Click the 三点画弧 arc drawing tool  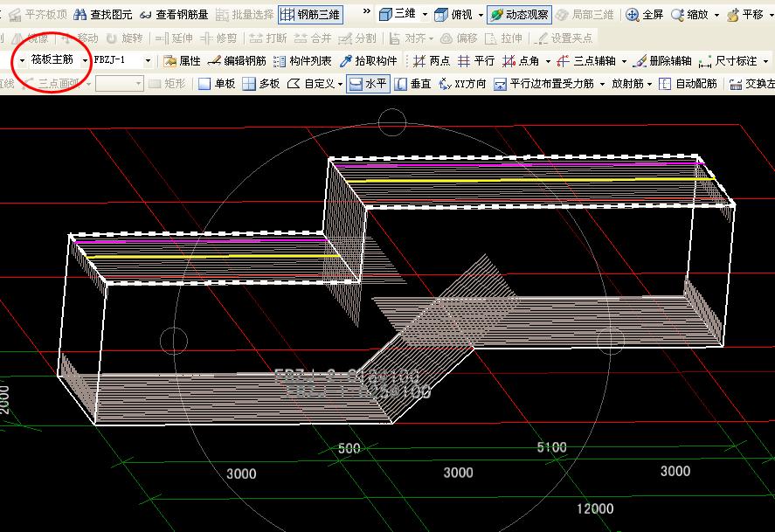(52, 84)
